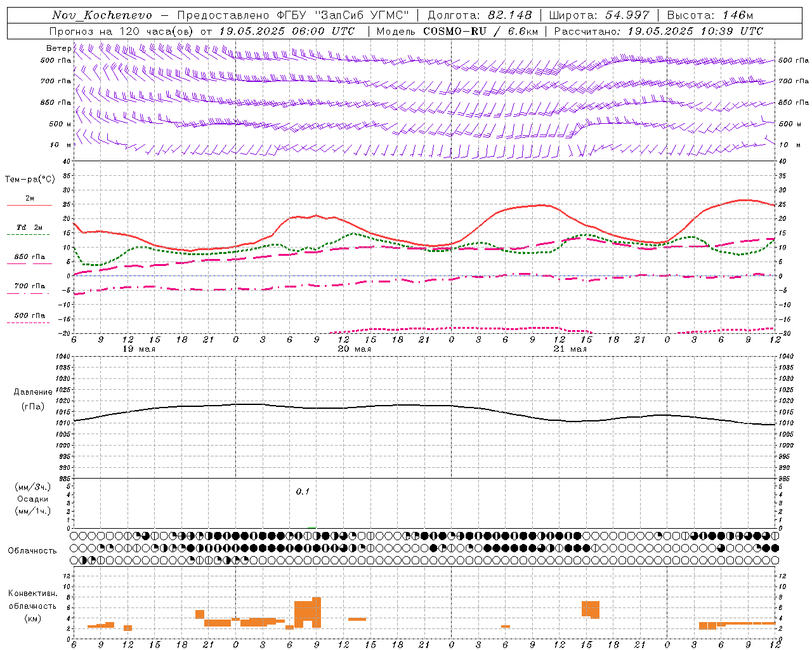812x650 pixels.
Task: Click the "(км)" convective height unit label
Action: coord(33,618)
